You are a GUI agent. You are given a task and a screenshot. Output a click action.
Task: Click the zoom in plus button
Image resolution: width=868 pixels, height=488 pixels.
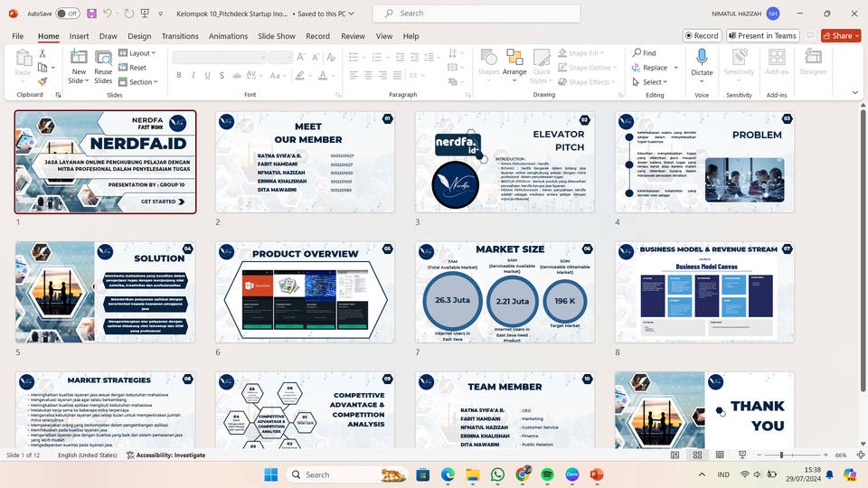(826, 455)
